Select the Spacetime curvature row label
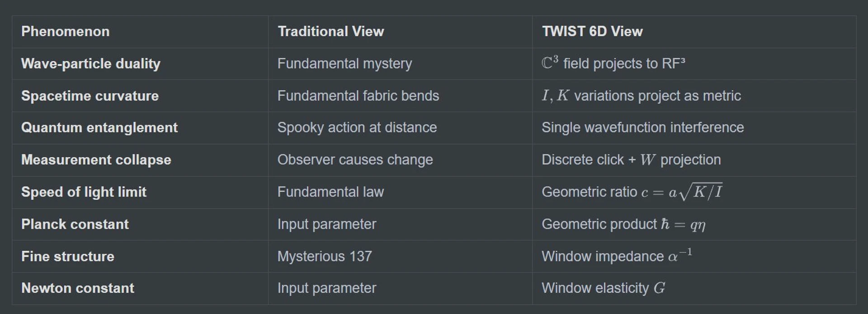The image size is (868, 314). [x=90, y=96]
